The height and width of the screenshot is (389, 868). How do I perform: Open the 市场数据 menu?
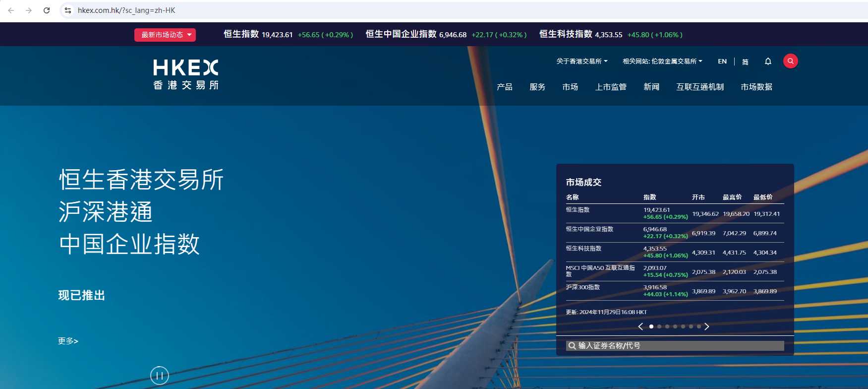coord(756,87)
